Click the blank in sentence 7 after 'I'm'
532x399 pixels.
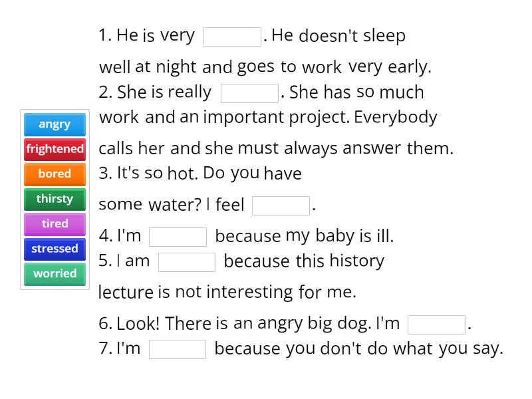tap(178, 348)
